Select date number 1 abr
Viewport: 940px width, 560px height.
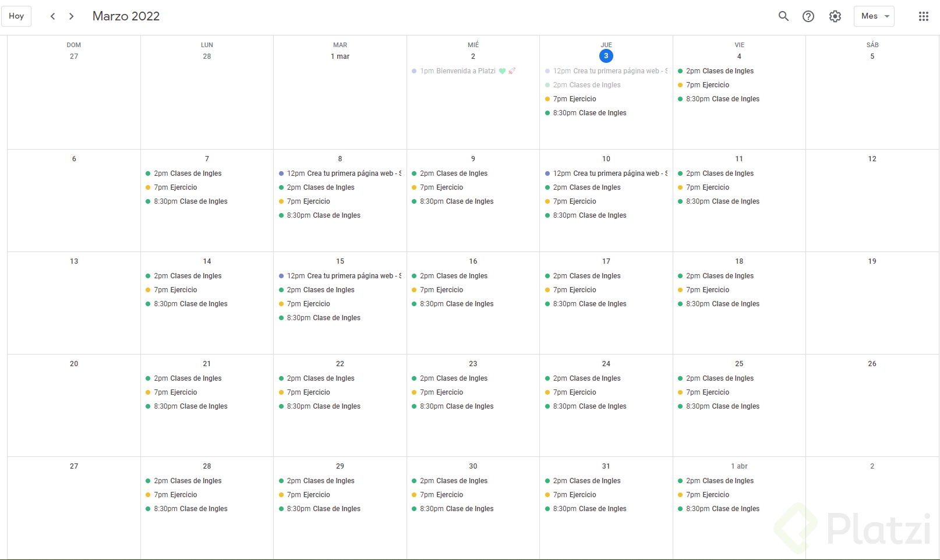click(739, 466)
